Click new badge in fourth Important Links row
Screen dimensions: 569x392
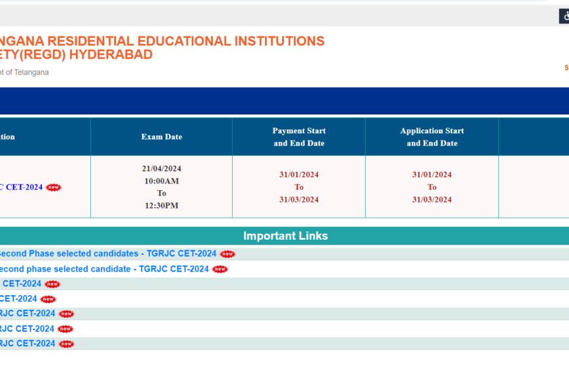point(48,299)
